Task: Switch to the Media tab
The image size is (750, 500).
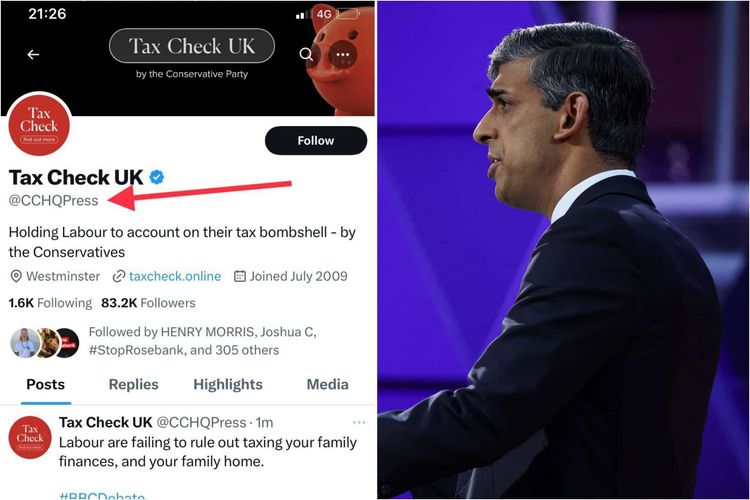Action: (328, 384)
